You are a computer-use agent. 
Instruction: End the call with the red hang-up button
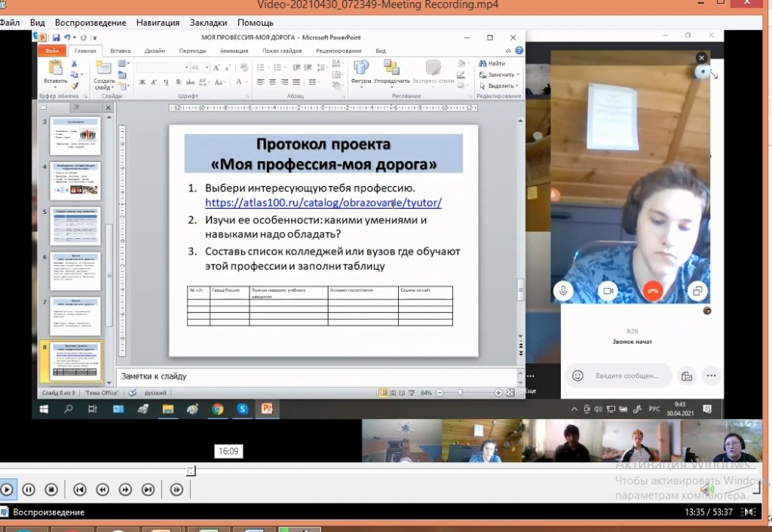coord(652,290)
